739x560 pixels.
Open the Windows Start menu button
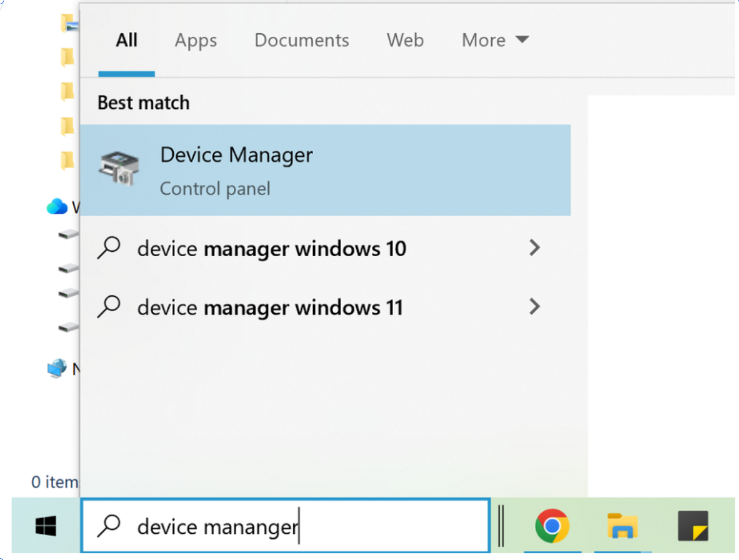46,525
